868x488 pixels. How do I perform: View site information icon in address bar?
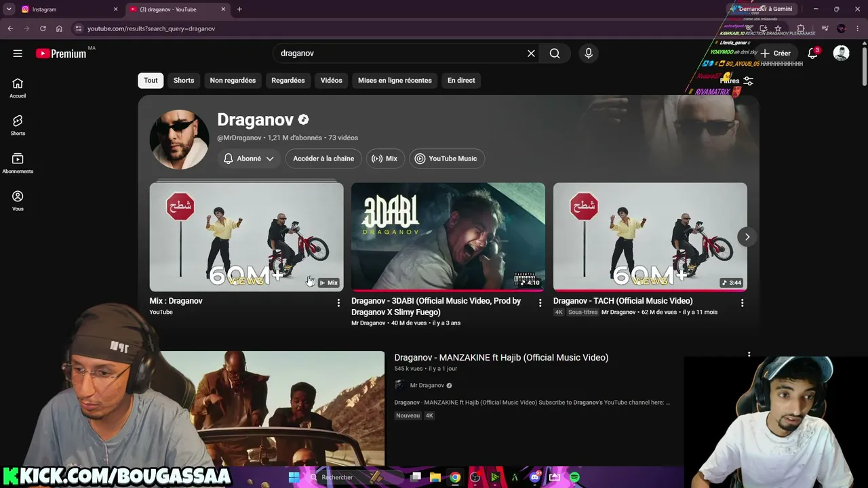[79, 28]
